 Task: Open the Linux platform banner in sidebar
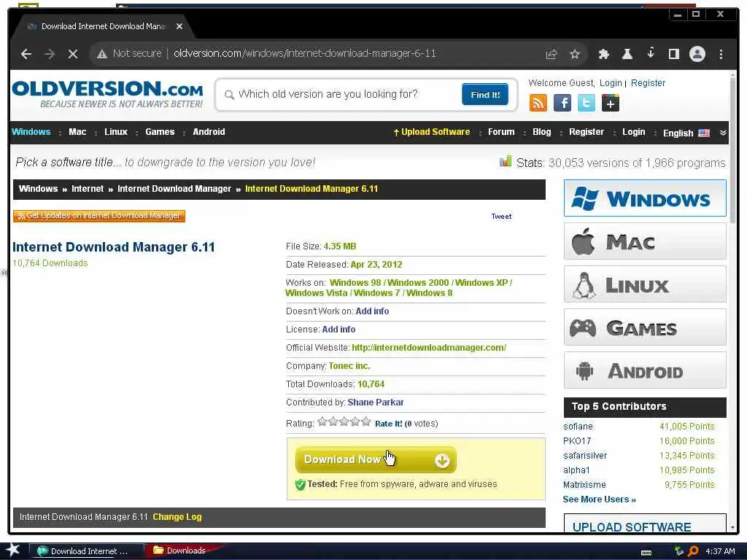click(x=645, y=285)
